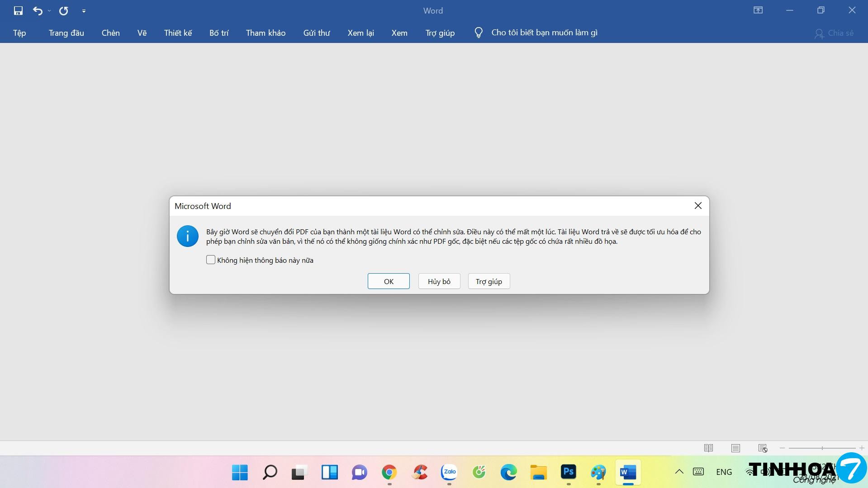868x488 pixels.
Task: Click the Save icon in the title bar
Action: tap(18, 11)
